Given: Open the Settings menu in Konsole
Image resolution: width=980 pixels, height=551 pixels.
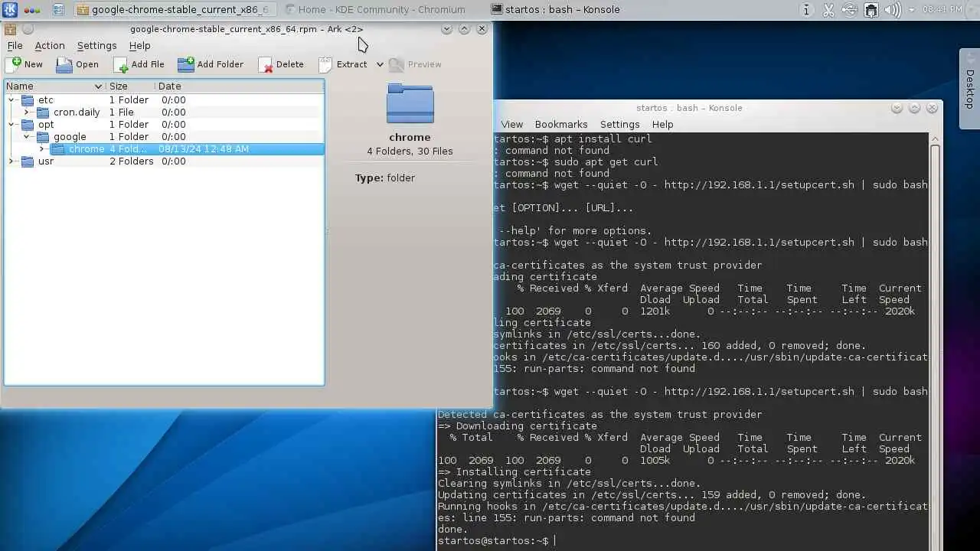Looking at the screenshot, I should (x=619, y=124).
